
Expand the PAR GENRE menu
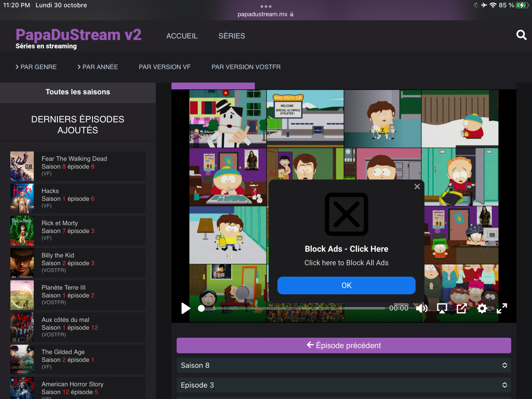pos(36,67)
